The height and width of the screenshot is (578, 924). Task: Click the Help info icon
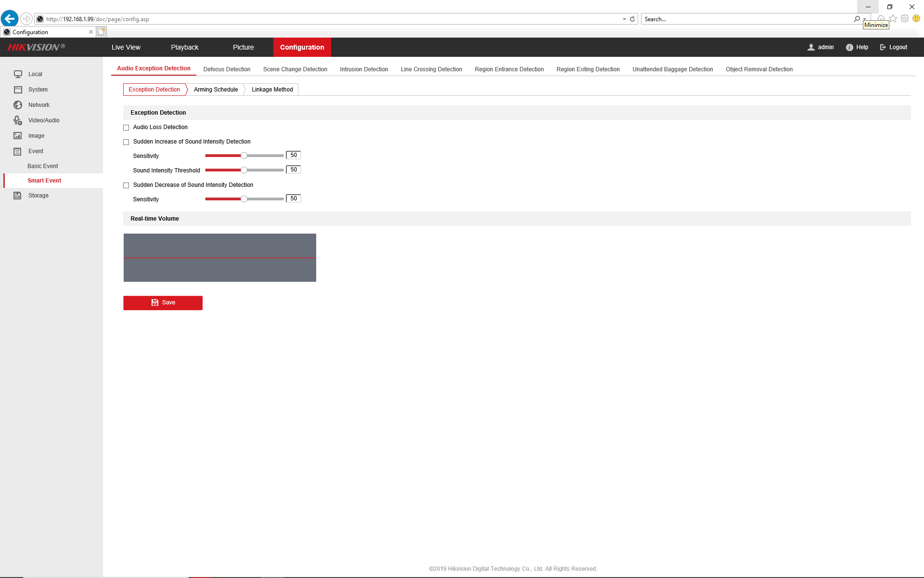click(849, 47)
